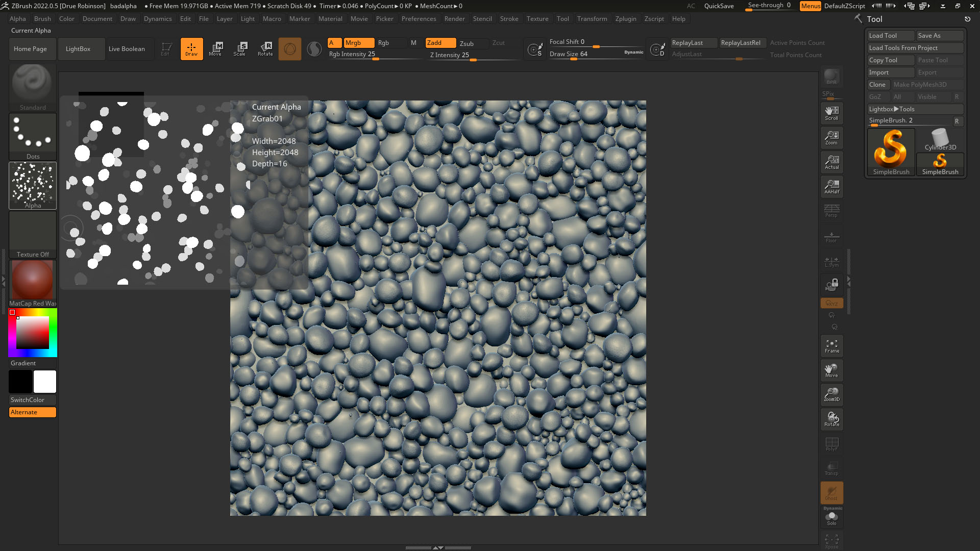Open the Brush menu

click(x=42, y=18)
